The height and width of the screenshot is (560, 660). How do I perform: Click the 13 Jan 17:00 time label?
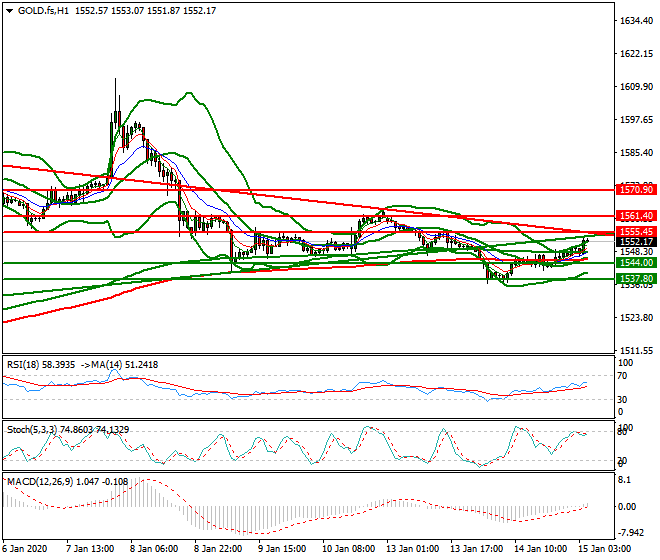(476, 549)
